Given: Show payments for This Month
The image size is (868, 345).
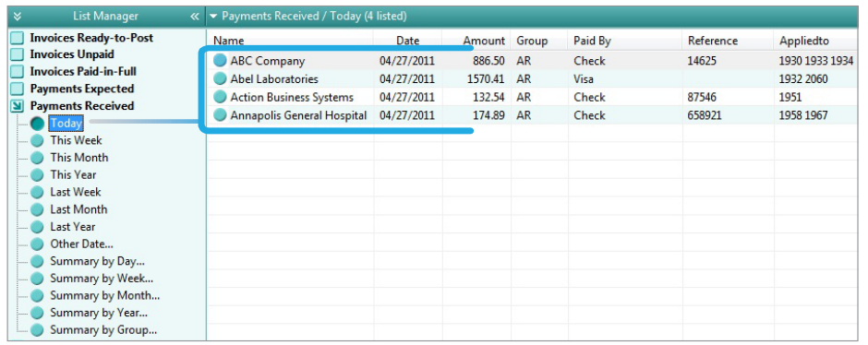Looking at the screenshot, I should tap(79, 158).
